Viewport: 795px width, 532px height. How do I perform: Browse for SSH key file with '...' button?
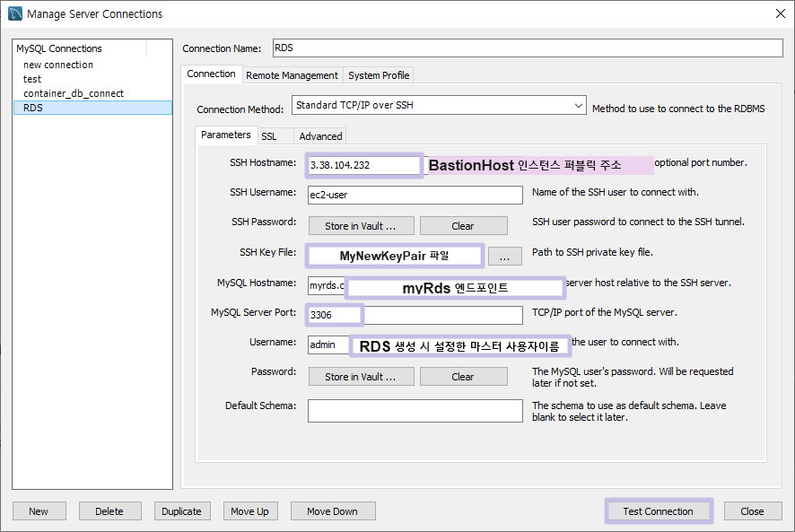click(x=505, y=256)
